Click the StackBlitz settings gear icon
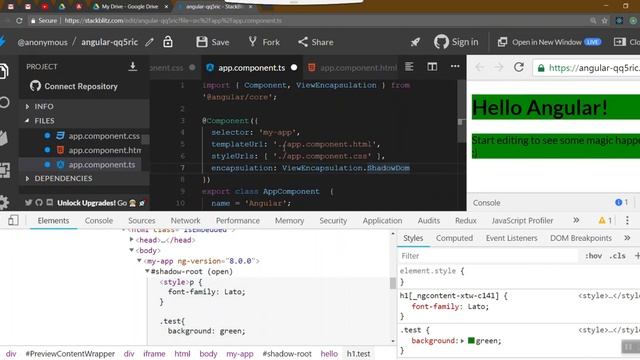 click(4, 202)
